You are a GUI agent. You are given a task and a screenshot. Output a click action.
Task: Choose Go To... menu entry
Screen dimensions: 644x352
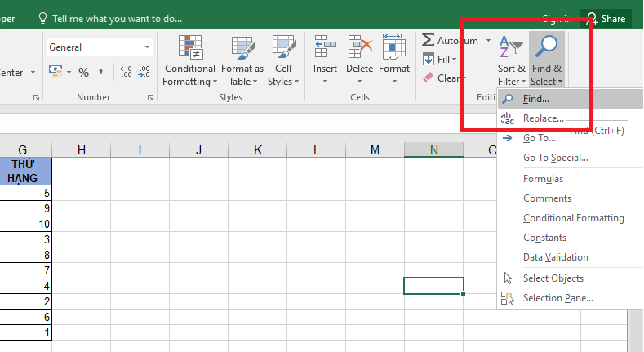pyautogui.click(x=539, y=138)
